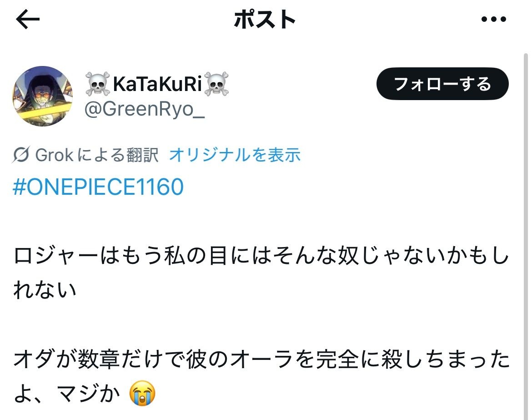Go back using the left arrow
532x420 pixels.
coord(28,19)
